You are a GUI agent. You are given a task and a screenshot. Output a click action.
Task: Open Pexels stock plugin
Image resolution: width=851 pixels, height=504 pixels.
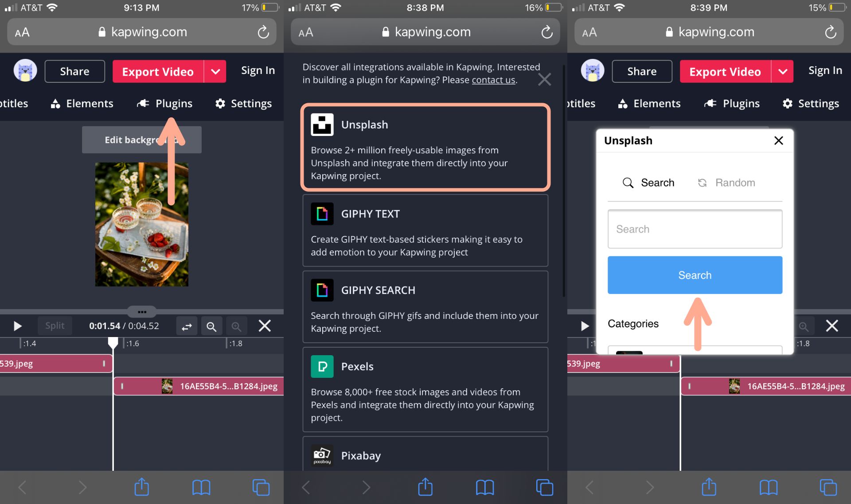[425, 389]
